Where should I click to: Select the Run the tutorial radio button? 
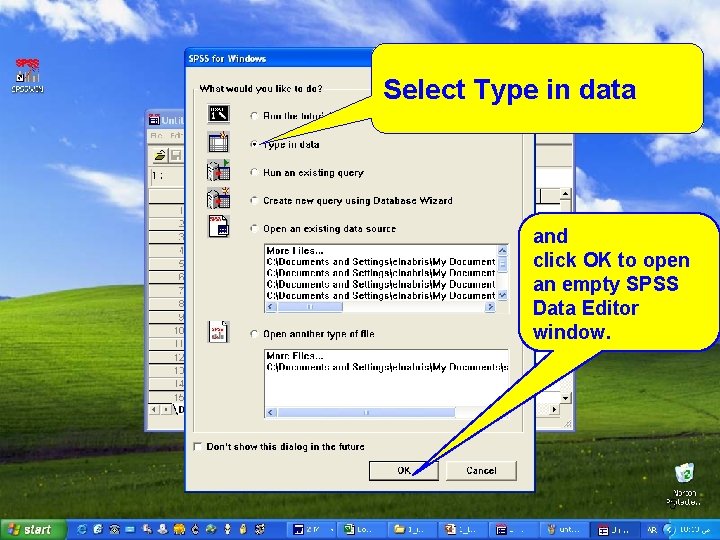pyautogui.click(x=254, y=116)
